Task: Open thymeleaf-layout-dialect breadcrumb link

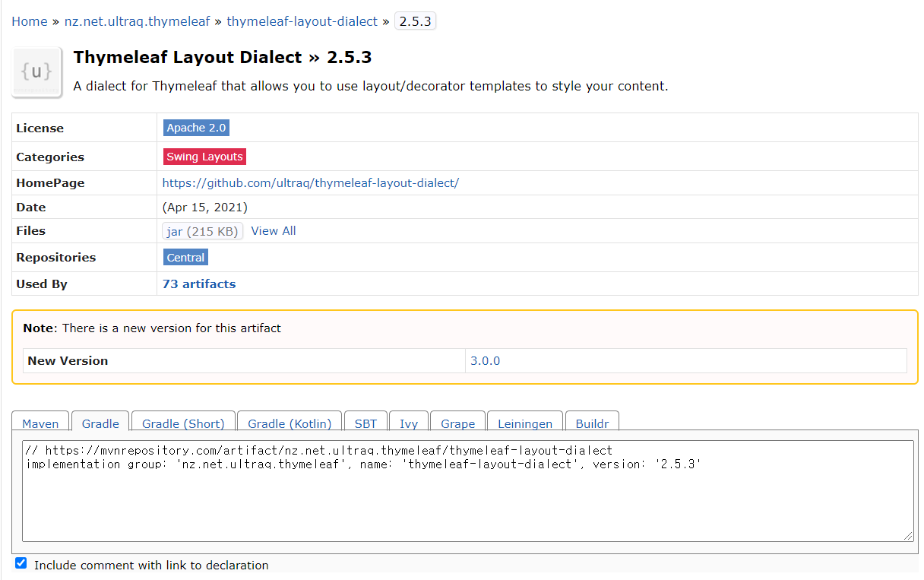Action: 302,21
